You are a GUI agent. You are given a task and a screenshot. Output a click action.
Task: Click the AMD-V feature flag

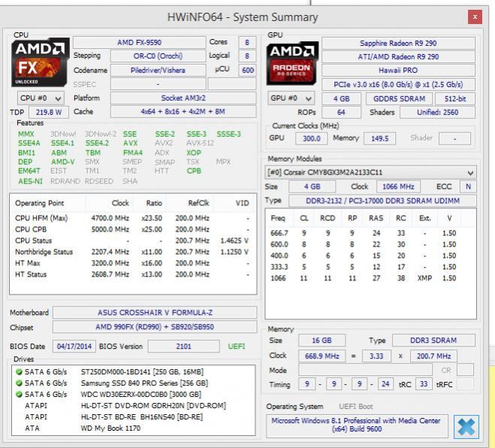click(63, 162)
